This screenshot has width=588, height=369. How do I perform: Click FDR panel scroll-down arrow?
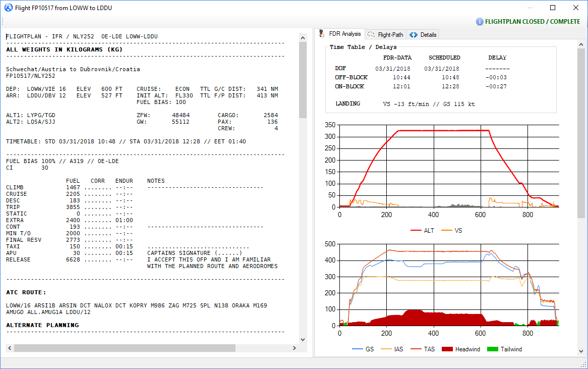[x=581, y=351]
